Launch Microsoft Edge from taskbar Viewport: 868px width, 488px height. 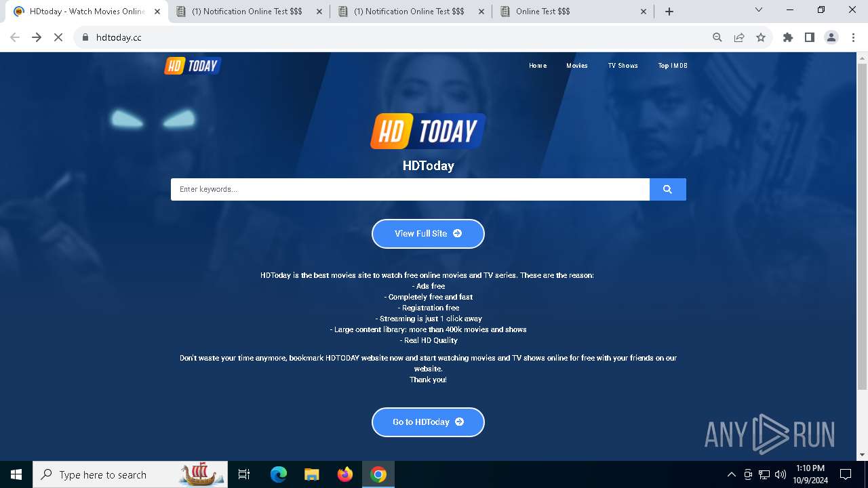(x=279, y=474)
